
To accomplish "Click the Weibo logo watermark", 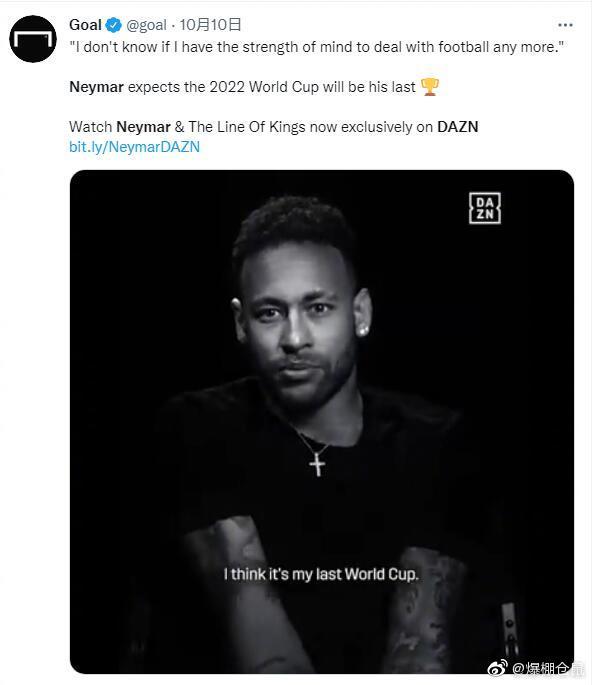I will pyautogui.click(x=497, y=668).
